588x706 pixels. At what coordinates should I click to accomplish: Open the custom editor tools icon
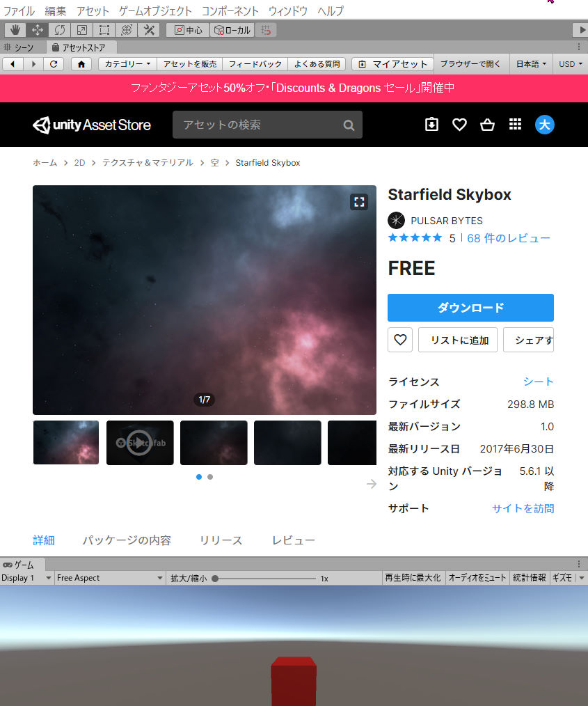click(149, 30)
